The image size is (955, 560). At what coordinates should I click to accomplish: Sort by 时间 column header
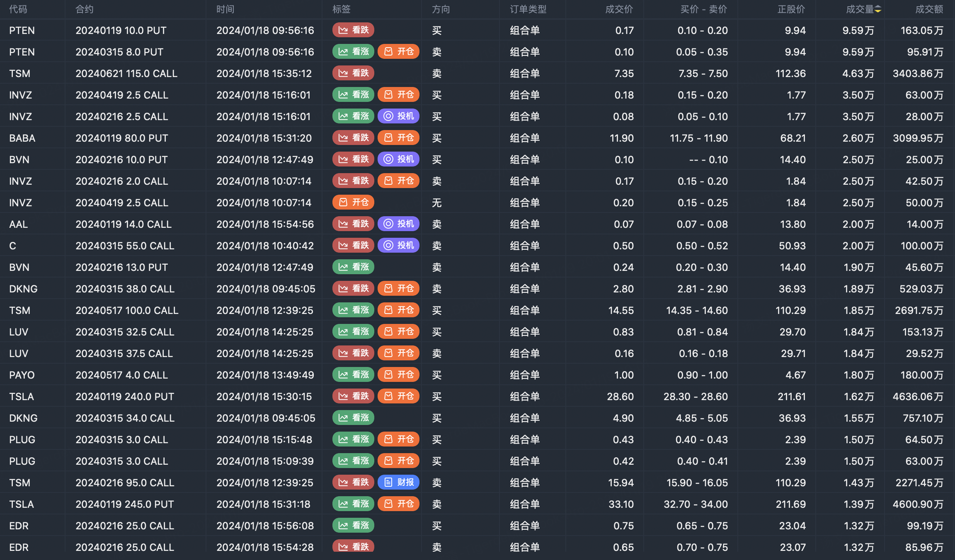(x=225, y=10)
